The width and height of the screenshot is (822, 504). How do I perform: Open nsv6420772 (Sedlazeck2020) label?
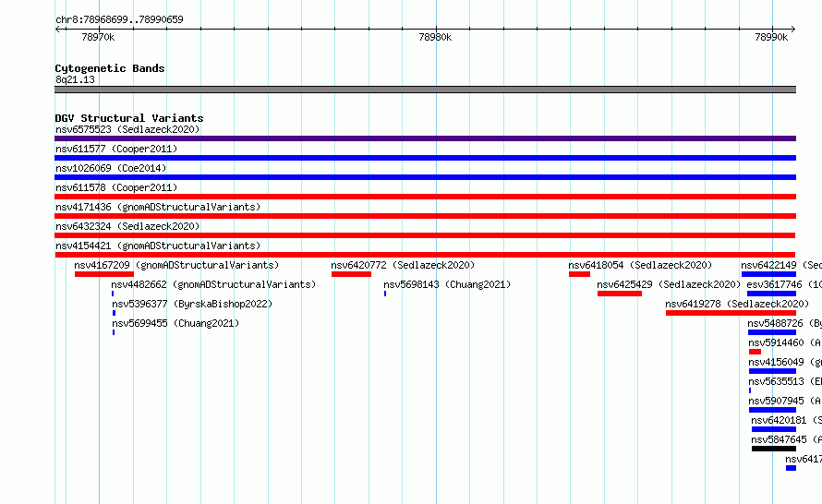tap(403, 265)
